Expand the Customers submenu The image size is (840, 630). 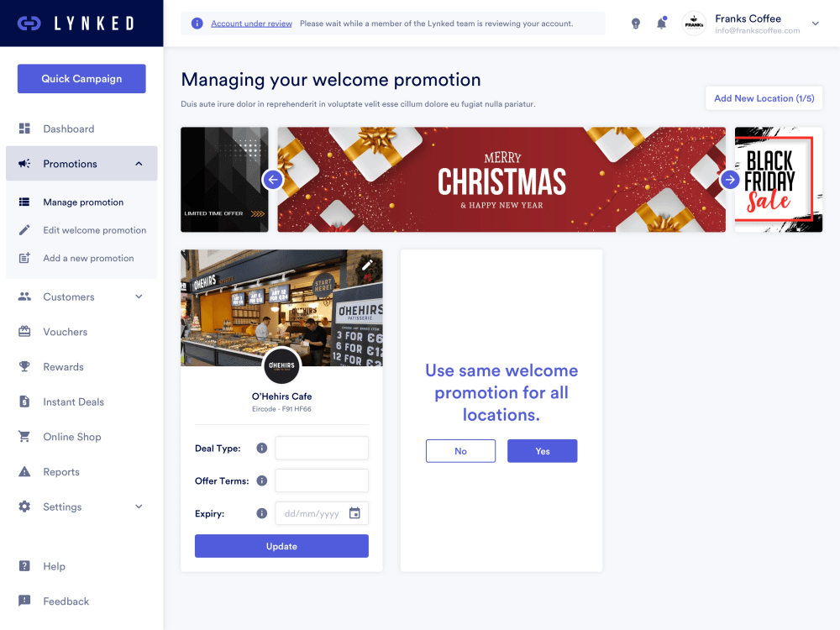139,297
